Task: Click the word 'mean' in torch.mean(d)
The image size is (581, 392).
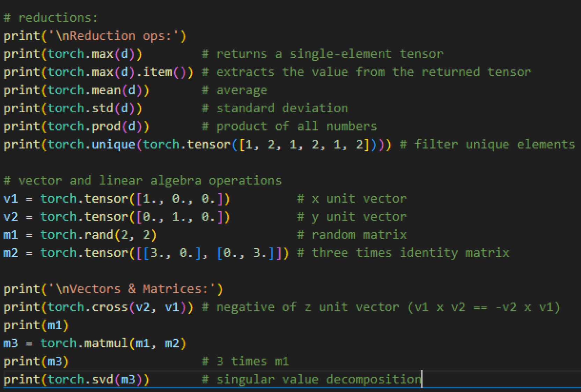Action: click(106, 90)
